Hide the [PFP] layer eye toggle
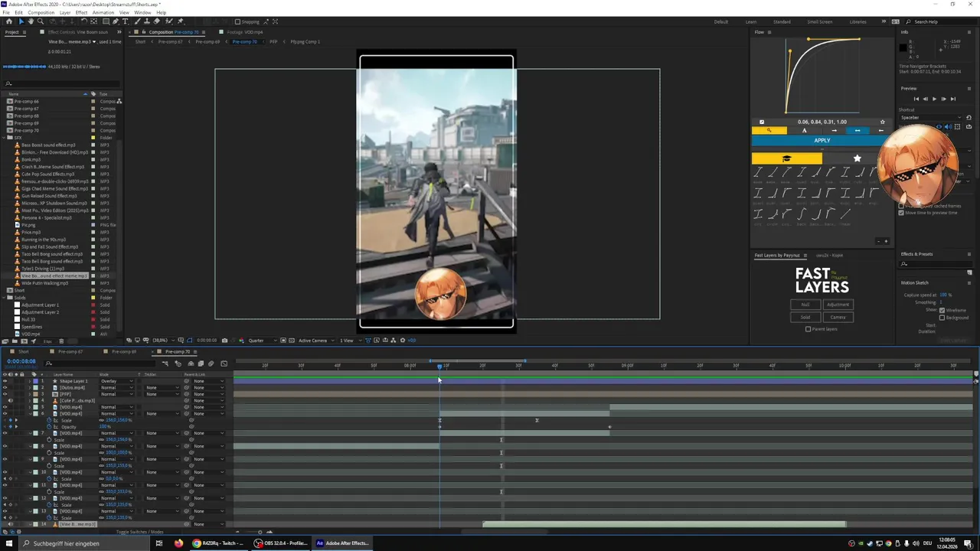Image resolution: width=980 pixels, height=551 pixels. (x=5, y=394)
